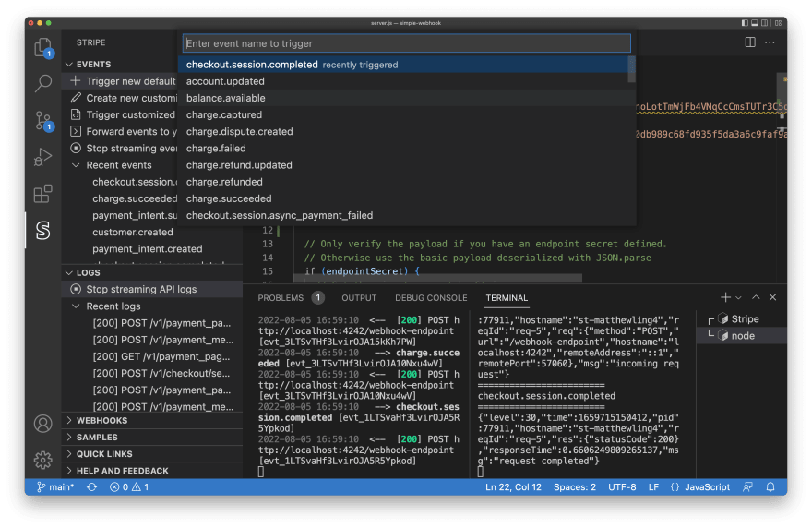The height and width of the screenshot is (528, 812).
Task: Open Source Control view in activity bar
Action: tap(43, 121)
